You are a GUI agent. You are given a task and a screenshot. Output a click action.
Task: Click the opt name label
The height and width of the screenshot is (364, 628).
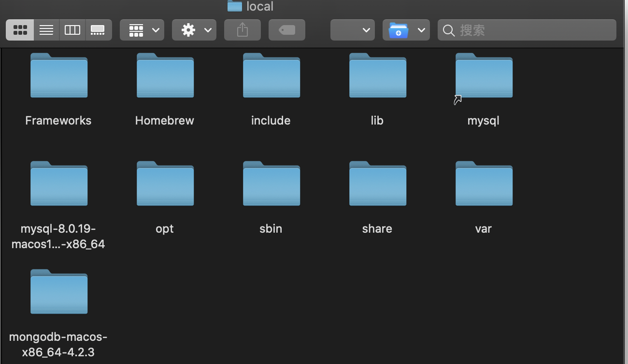[x=165, y=229]
